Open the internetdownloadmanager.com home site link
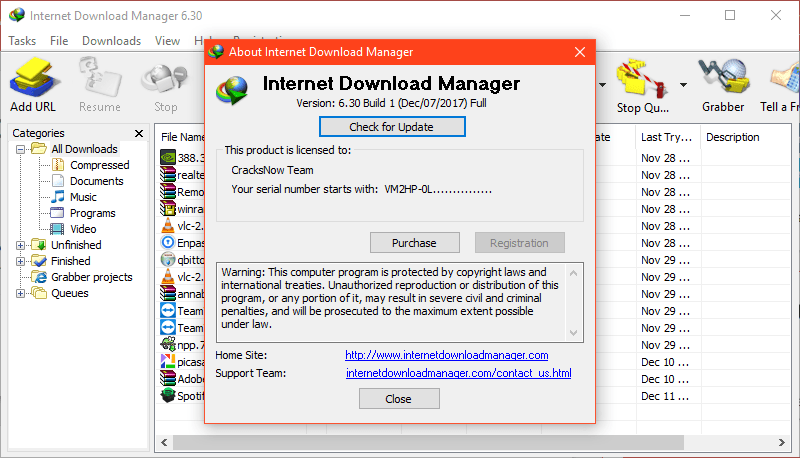This screenshot has width=800, height=458. tap(446, 355)
